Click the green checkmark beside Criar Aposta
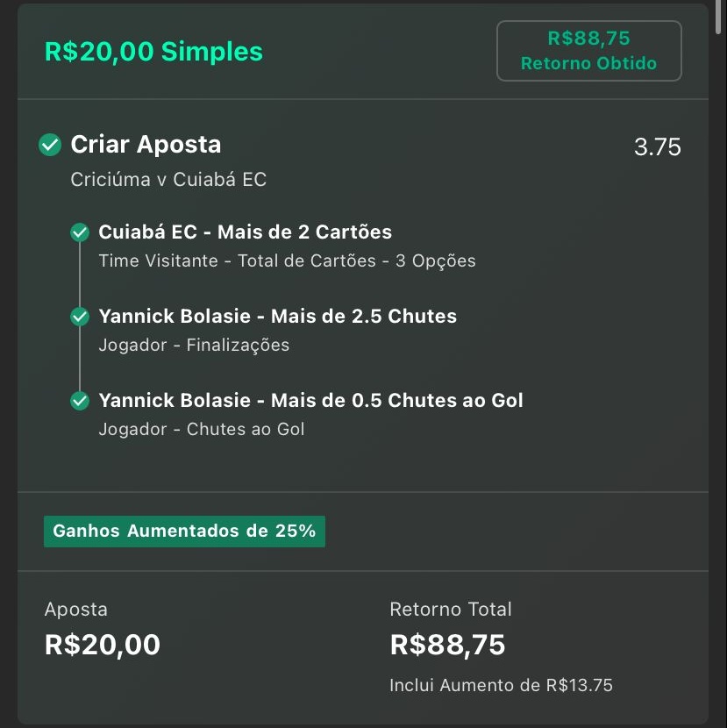The height and width of the screenshot is (728, 727). 50,145
